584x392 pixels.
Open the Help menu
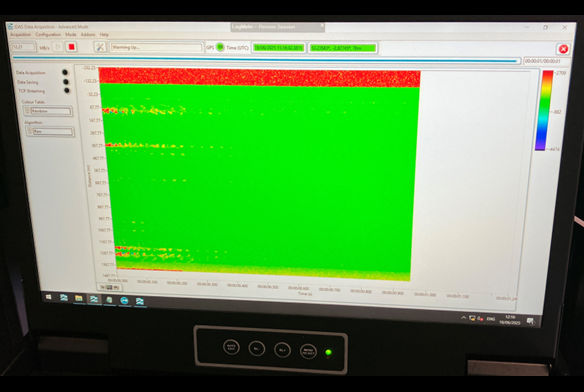click(x=104, y=35)
